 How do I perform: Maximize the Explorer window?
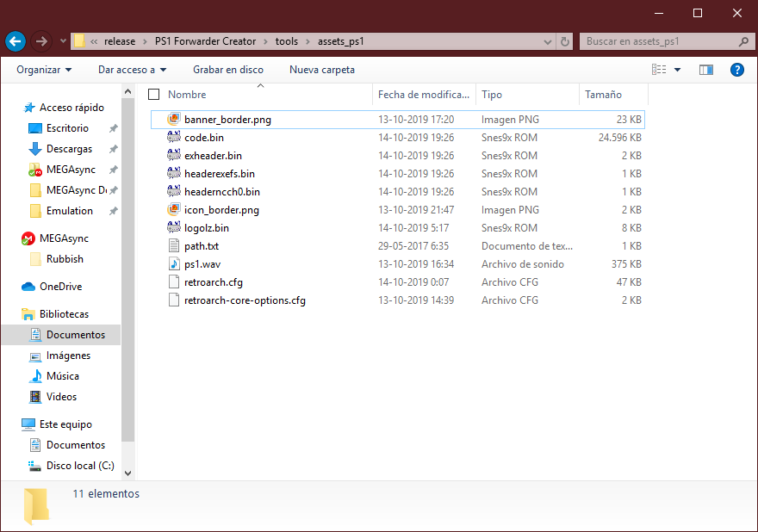coord(698,13)
